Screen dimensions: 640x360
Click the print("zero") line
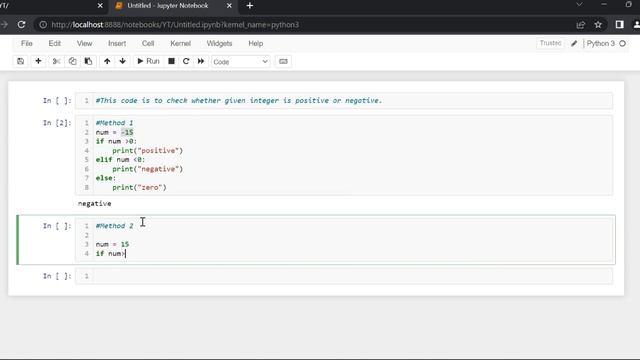click(140, 187)
